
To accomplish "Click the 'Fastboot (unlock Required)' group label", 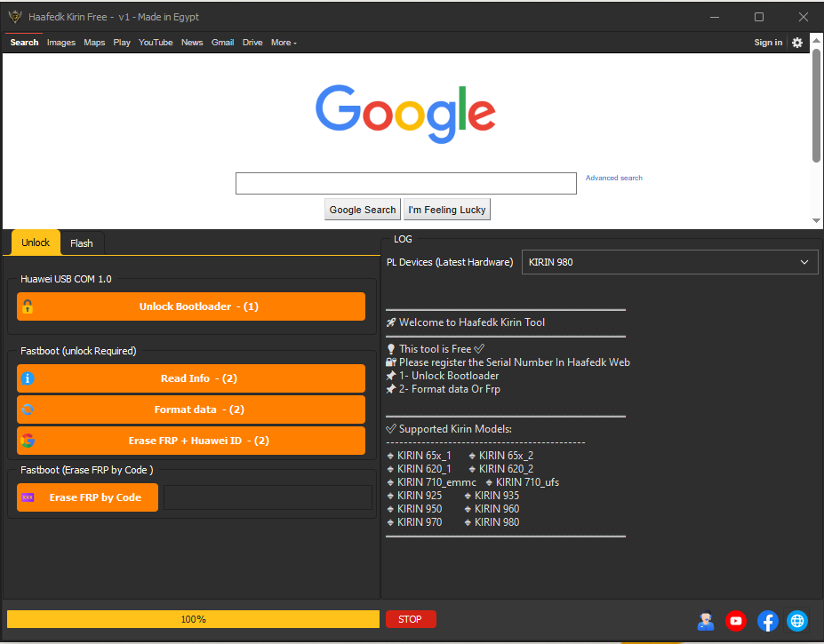I will tap(78, 351).
